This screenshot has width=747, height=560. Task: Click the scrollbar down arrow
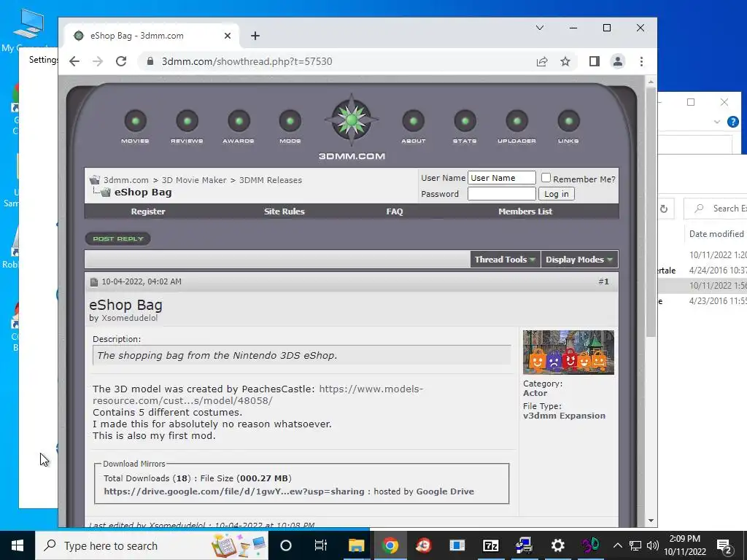[651, 521]
